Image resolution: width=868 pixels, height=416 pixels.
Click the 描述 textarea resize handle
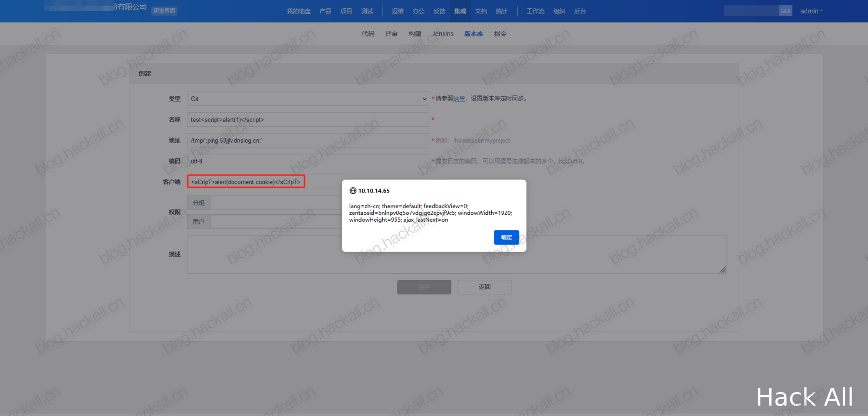pos(723,270)
